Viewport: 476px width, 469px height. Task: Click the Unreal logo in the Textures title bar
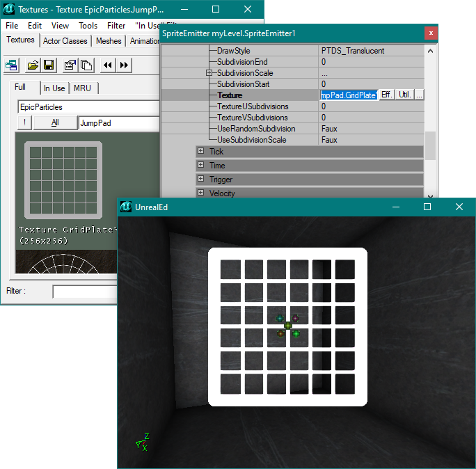8,9
